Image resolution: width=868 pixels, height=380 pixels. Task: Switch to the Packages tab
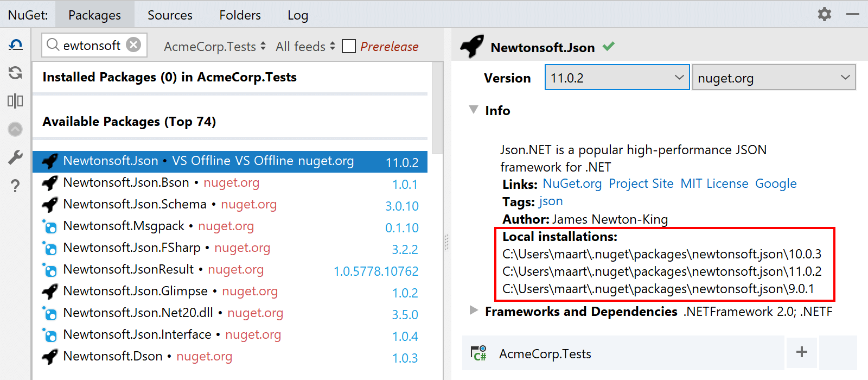[x=94, y=15]
